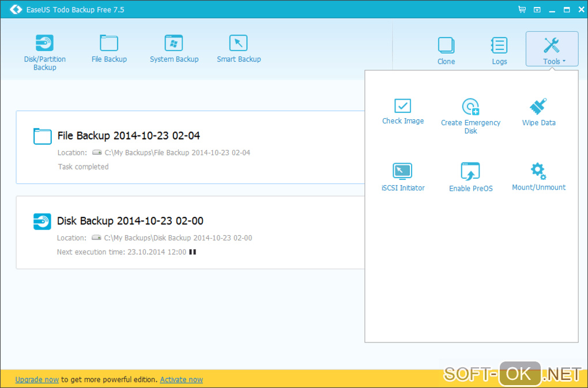Click the Upgrade now link

pos(37,379)
